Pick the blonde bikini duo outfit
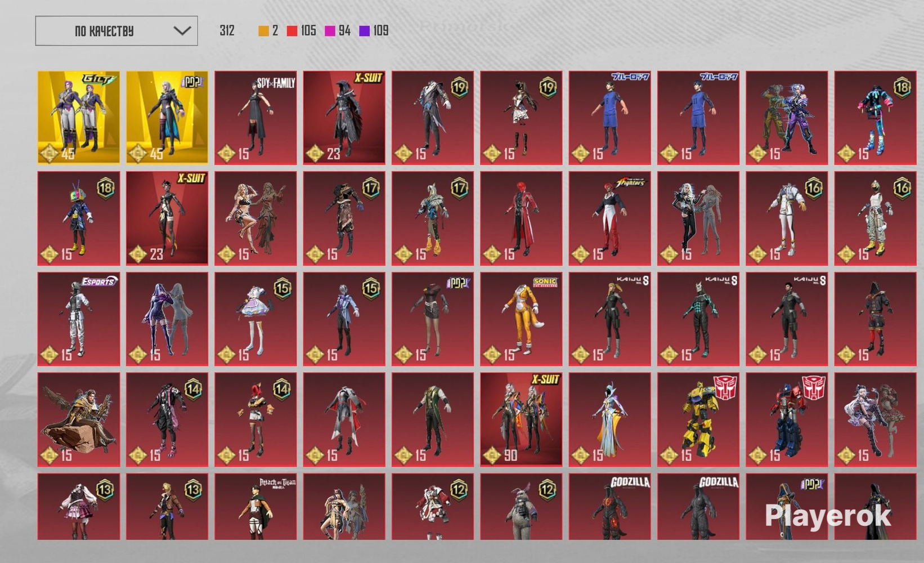 coord(255,218)
